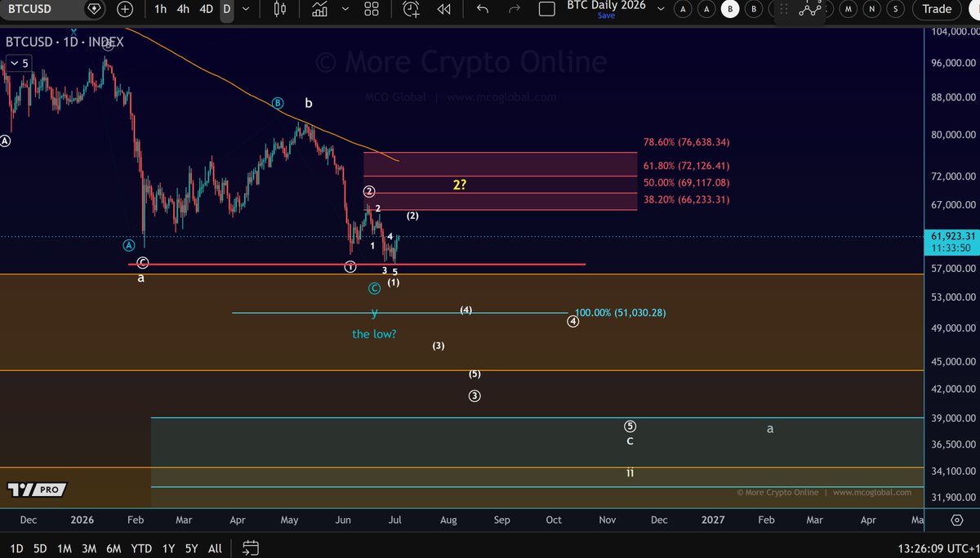Create an alert with the alarm clock icon

coord(412,9)
